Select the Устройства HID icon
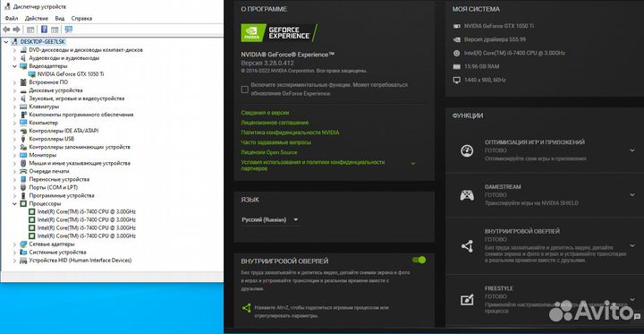 pyautogui.click(x=23, y=261)
